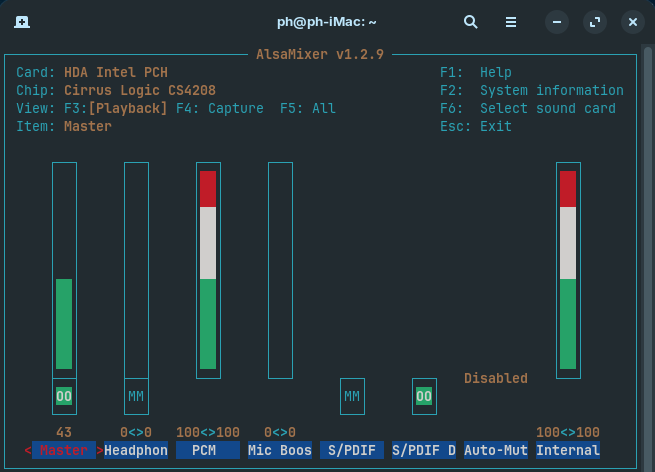Toggle S/PDIF mute MM box

point(352,396)
